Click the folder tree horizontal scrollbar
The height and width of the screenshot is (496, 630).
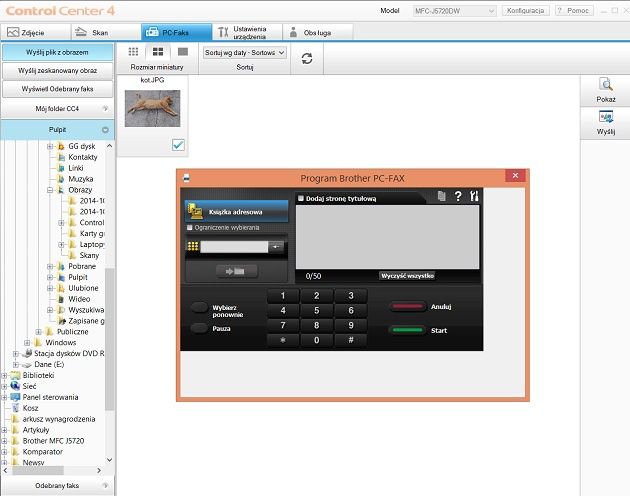(38, 470)
